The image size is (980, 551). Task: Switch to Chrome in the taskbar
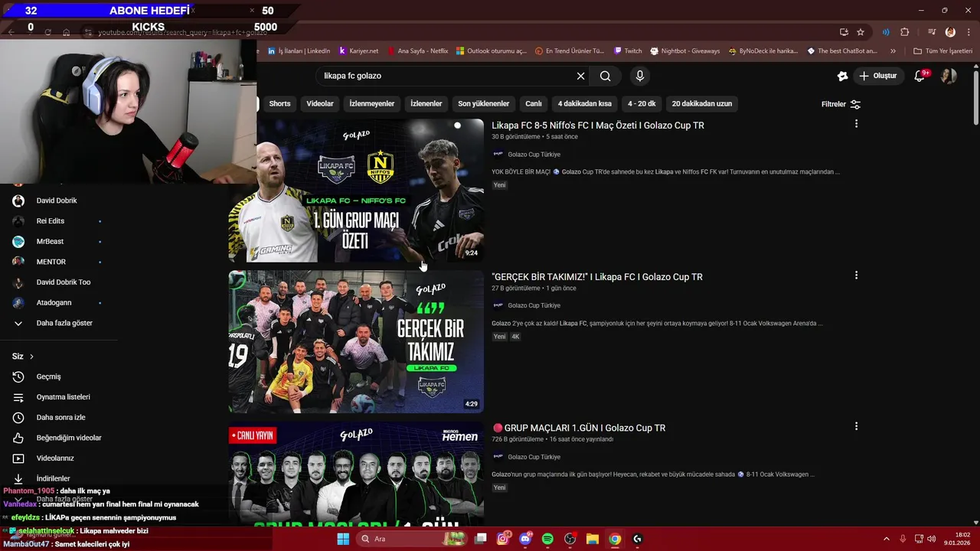pos(615,539)
